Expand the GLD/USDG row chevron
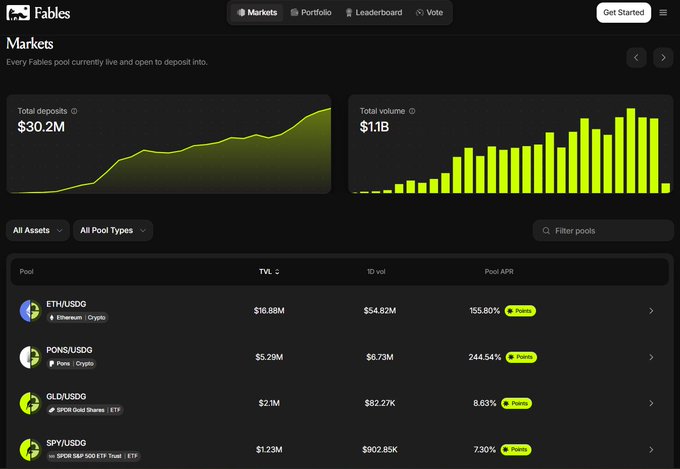Screen dimensions: 680x469 tap(651, 403)
